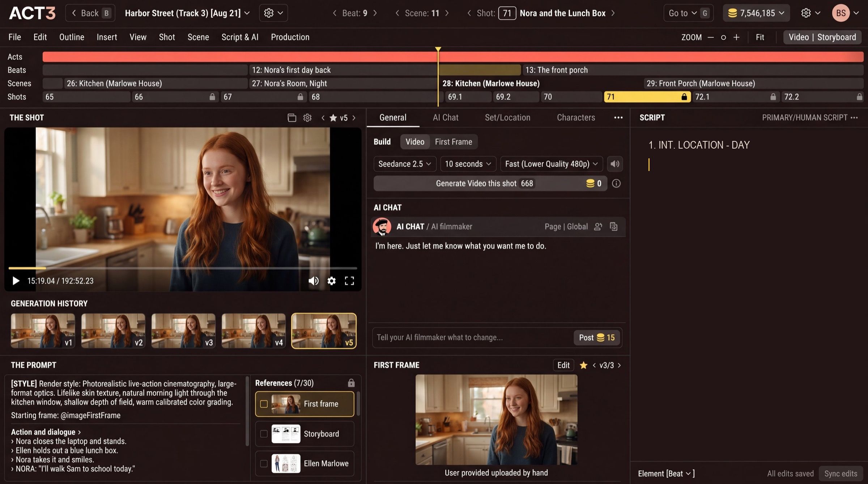Screen dimensions: 868x484
Task: Mute the video player volume
Action: (313, 281)
